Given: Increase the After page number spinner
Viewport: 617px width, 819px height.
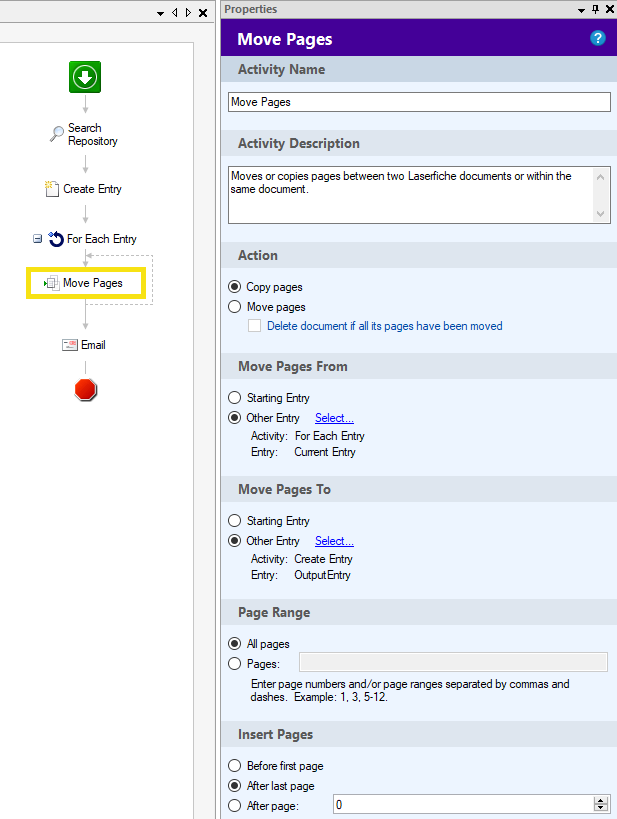Looking at the screenshot, I should point(601,801).
